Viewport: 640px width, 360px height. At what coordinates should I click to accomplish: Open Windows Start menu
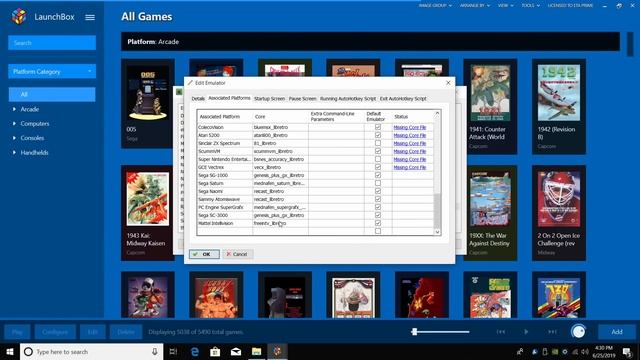pyautogui.click(x=10, y=351)
